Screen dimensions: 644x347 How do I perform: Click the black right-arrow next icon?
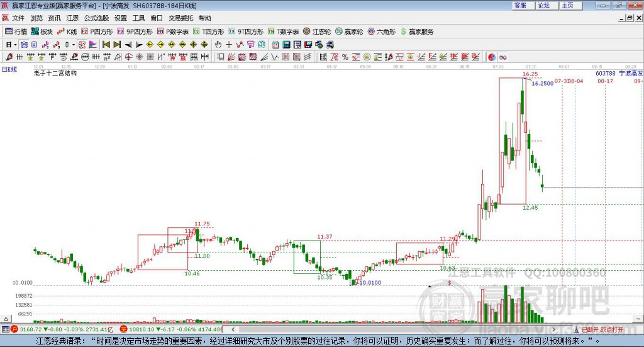point(139,45)
